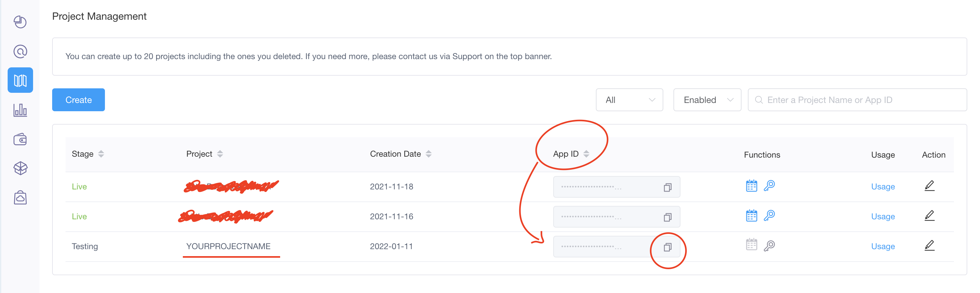Edit the YOURPROJECTNAME project with pencil icon
Viewport: 980px width, 293px height.
929,246
